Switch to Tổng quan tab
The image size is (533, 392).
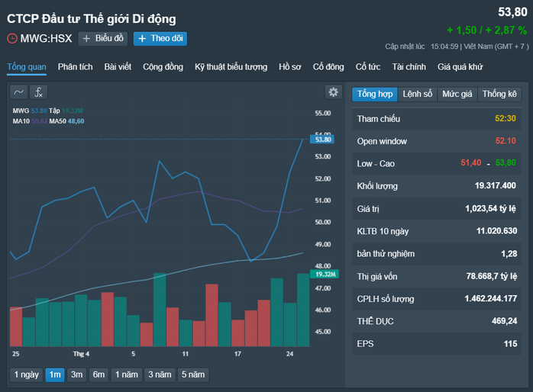coord(27,67)
